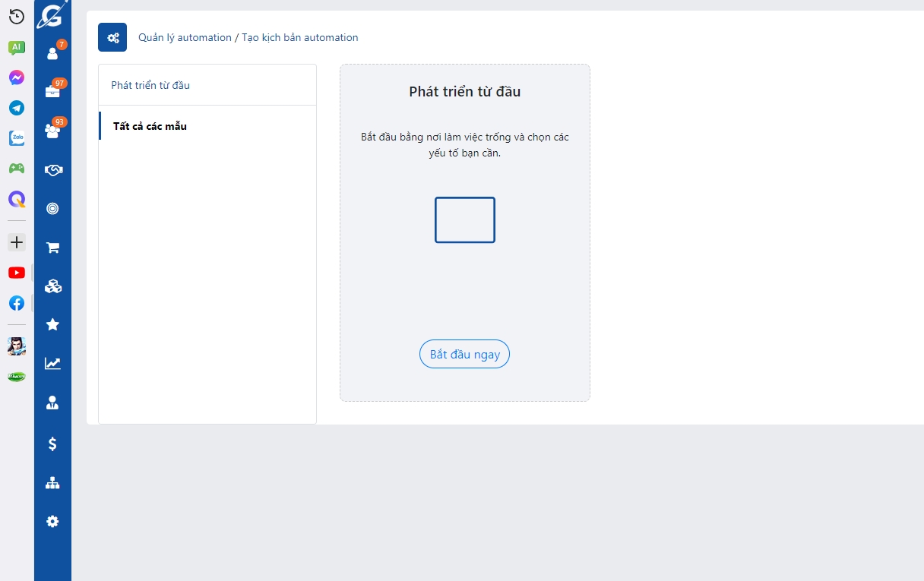Click the blank workspace rectangle thumbnail
The image size is (924, 581).
click(x=464, y=220)
